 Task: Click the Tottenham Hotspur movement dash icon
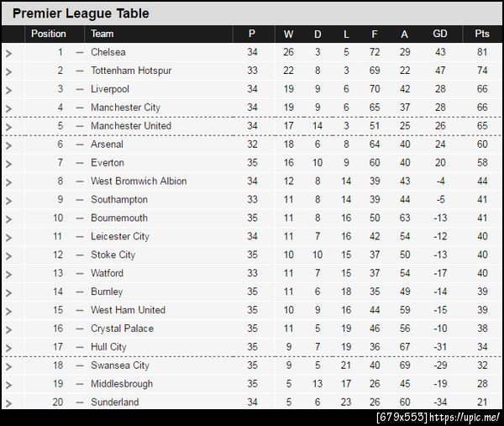point(80,71)
